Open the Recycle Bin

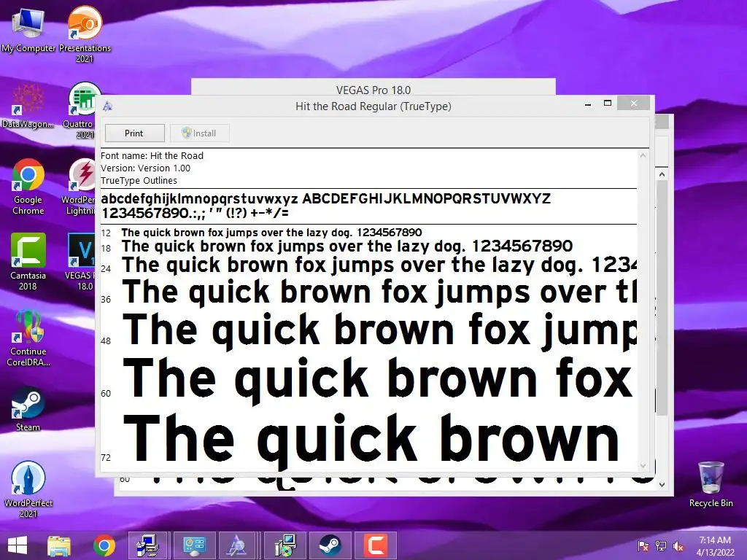711,484
